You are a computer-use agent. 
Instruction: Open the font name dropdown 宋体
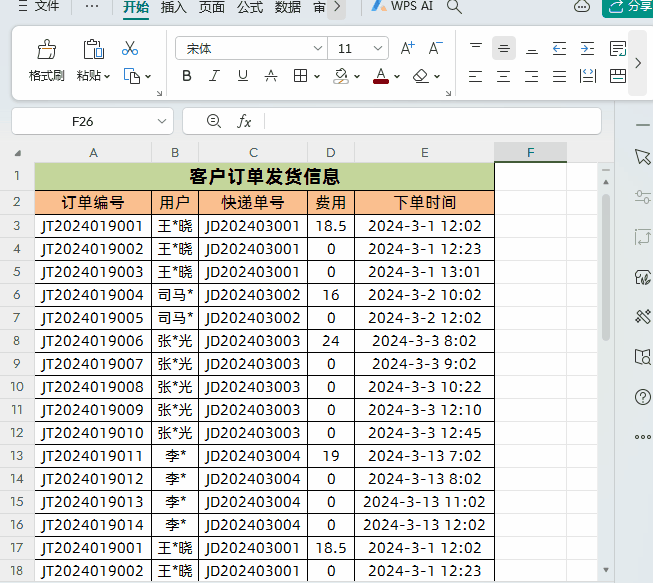(x=318, y=48)
